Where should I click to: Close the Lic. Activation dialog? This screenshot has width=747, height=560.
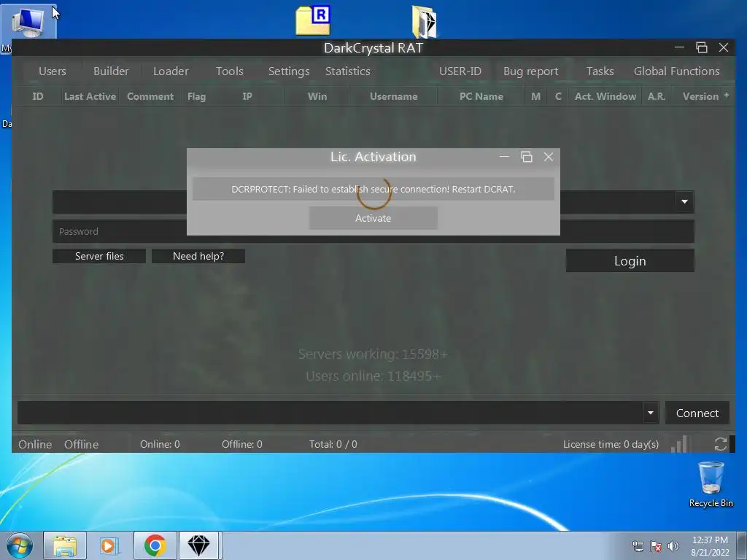549,157
